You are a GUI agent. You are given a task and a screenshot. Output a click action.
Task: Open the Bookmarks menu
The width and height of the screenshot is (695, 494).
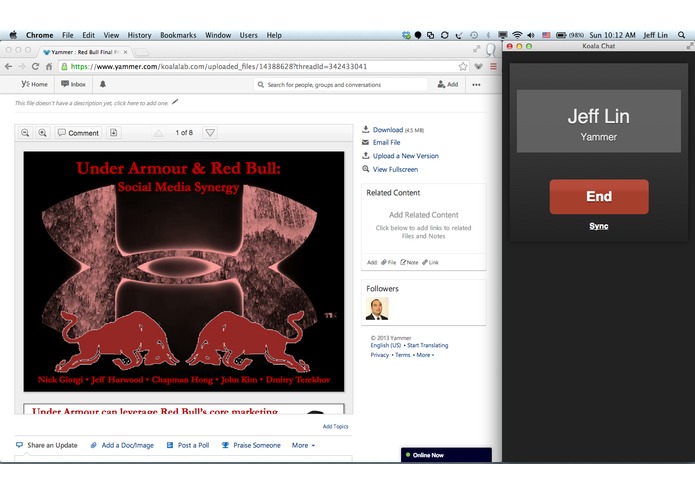click(178, 35)
